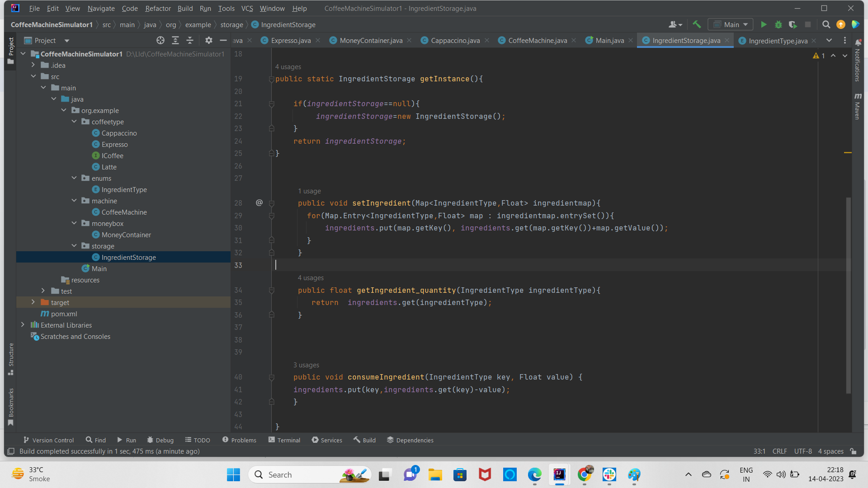This screenshot has width=868, height=488.
Task: Open the Main run configuration dropdown
Action: click(731, 25)
